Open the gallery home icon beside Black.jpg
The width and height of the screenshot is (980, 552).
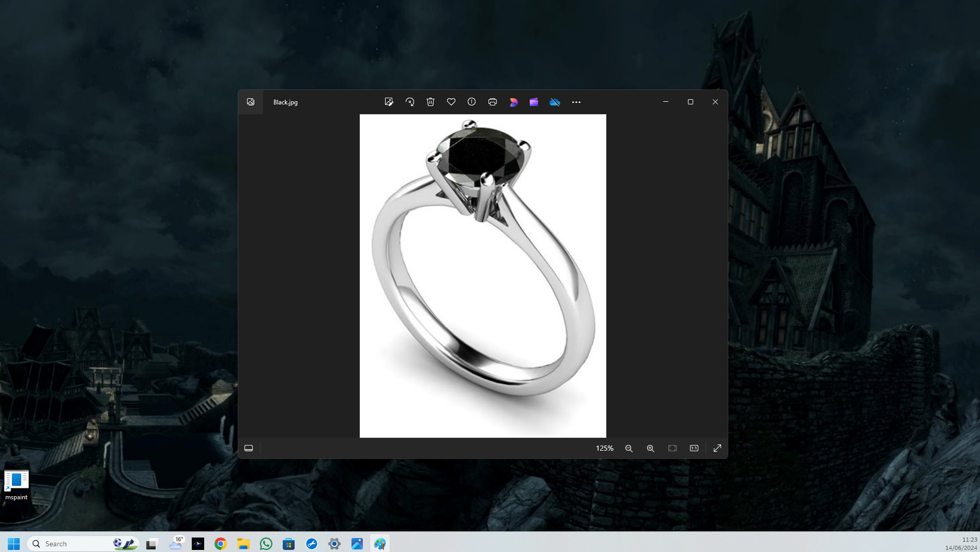[x=251, y=102]
